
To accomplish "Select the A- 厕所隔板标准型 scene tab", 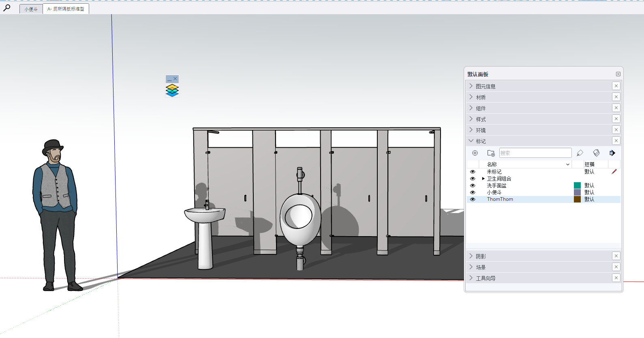I will pyautogui.click(x=66, y=9).
